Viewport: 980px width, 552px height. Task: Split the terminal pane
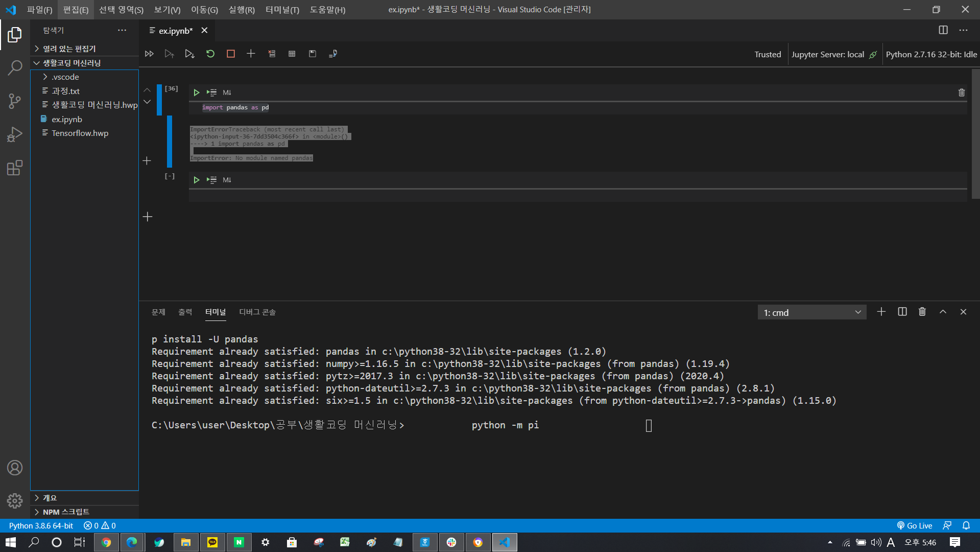click(902, 312)
